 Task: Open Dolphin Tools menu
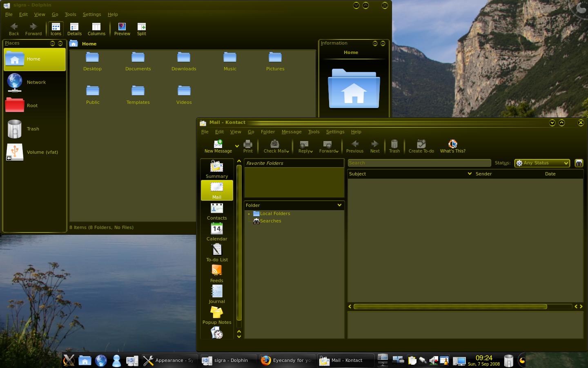tap(70, 14)
